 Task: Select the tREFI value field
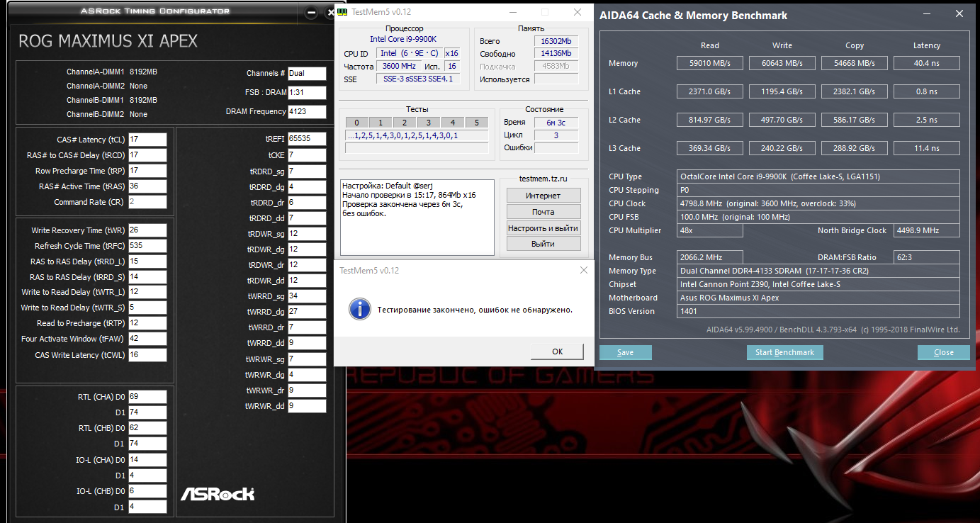pos(307,139)
